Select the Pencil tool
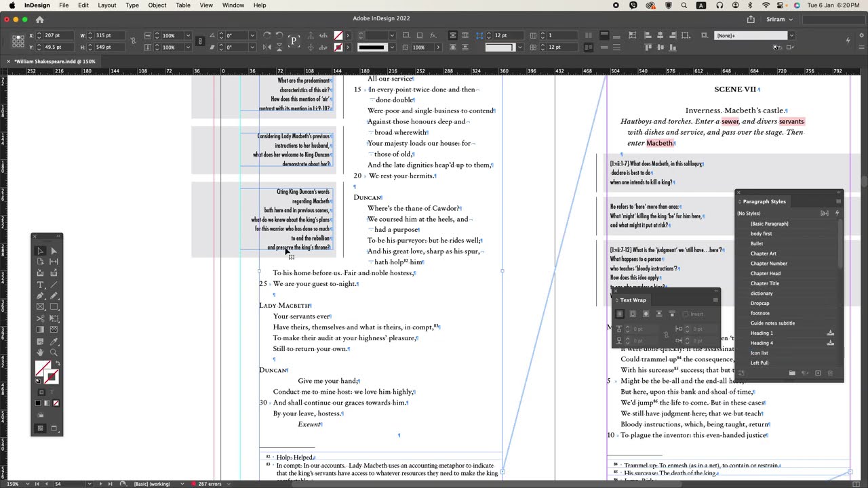The height and width of the screenshot is (488, 868). [54, 296]
